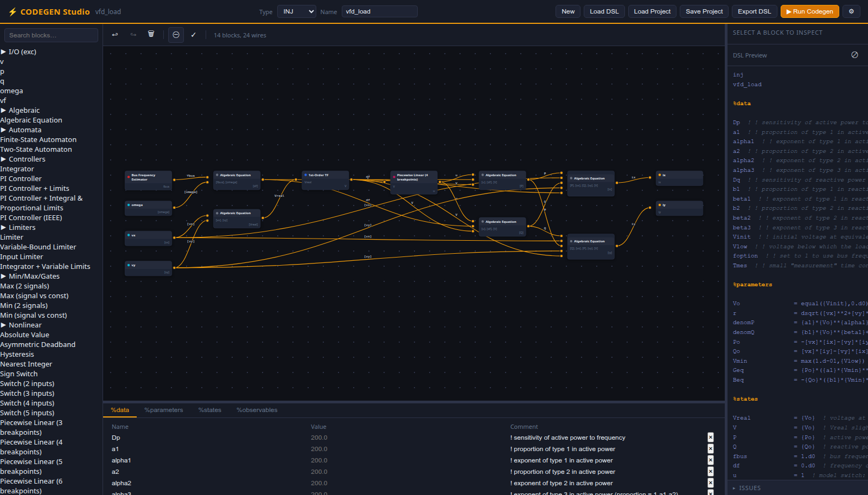
Task: Pick Max (2 signals) block
Action: point(24,286)
